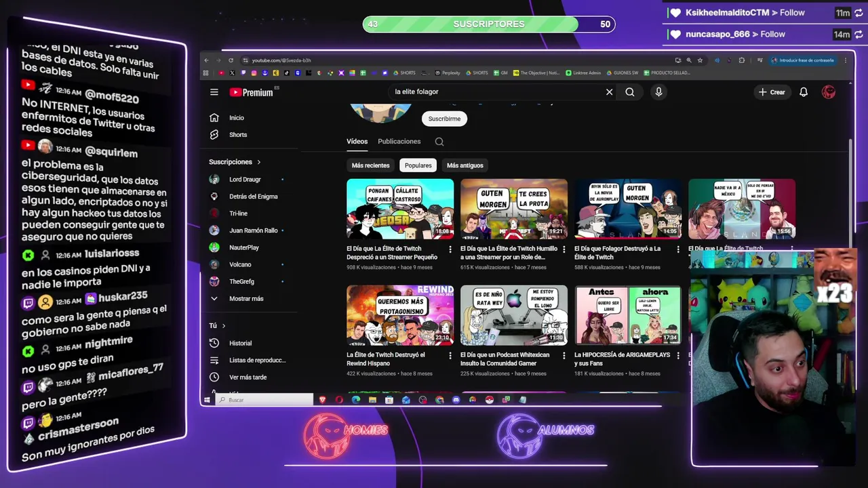The image size is (868, 488).
Task: Open video options for Humilló a una Streamer
Action: [x=564, y=249]
